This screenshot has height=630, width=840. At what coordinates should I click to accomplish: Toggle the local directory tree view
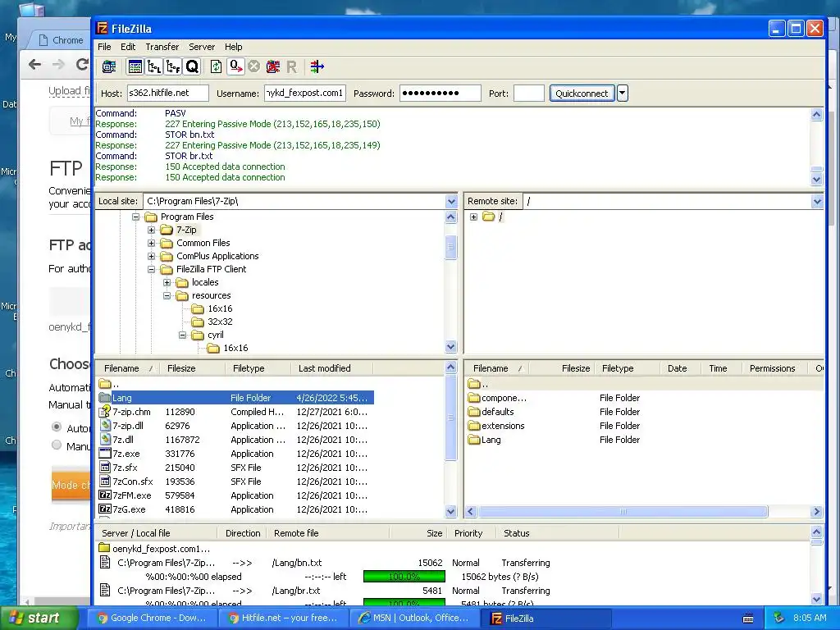tap(154, 67)
